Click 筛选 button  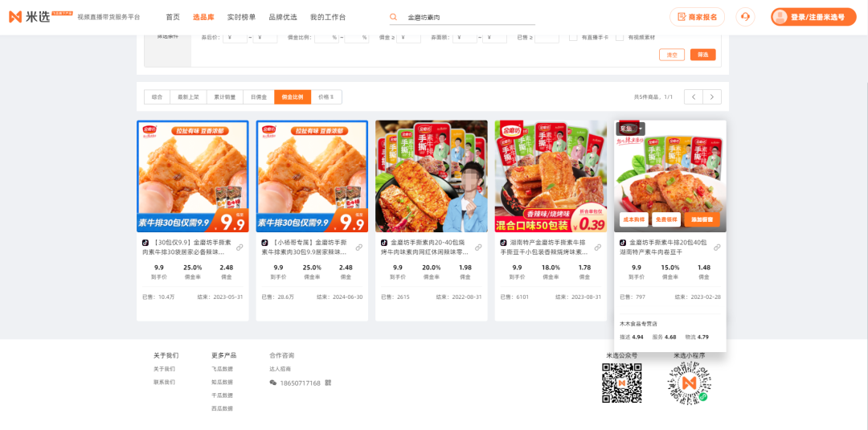click(x=703, y=55)
